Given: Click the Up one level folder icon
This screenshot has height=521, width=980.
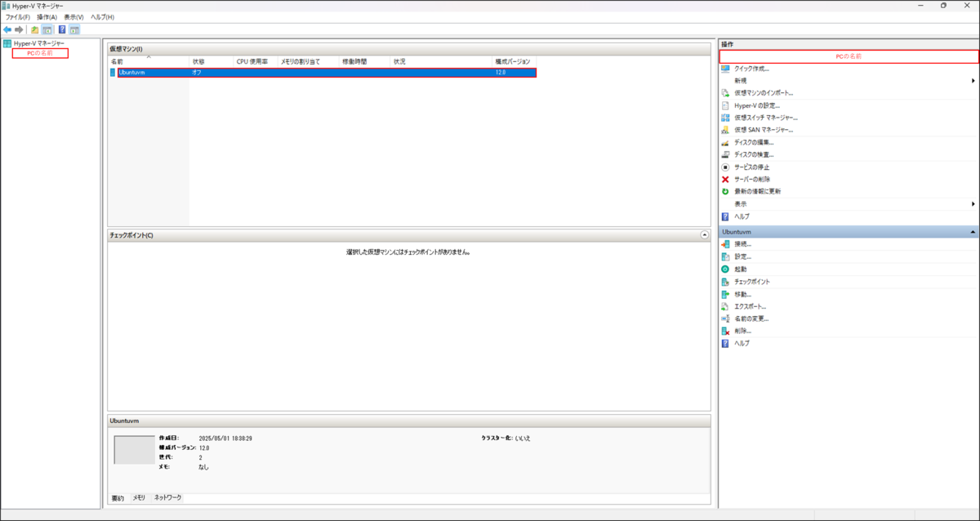Looking at the screenshot, I should click(35, 29).
